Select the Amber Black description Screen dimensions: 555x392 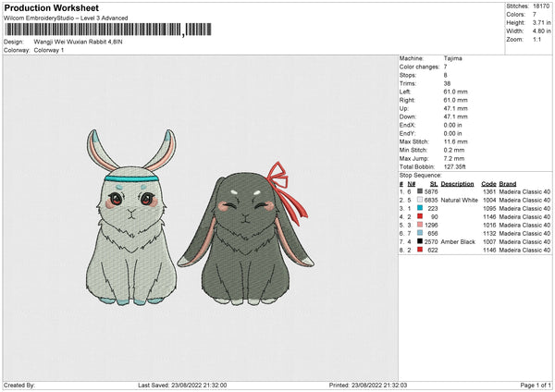(458, 241)
